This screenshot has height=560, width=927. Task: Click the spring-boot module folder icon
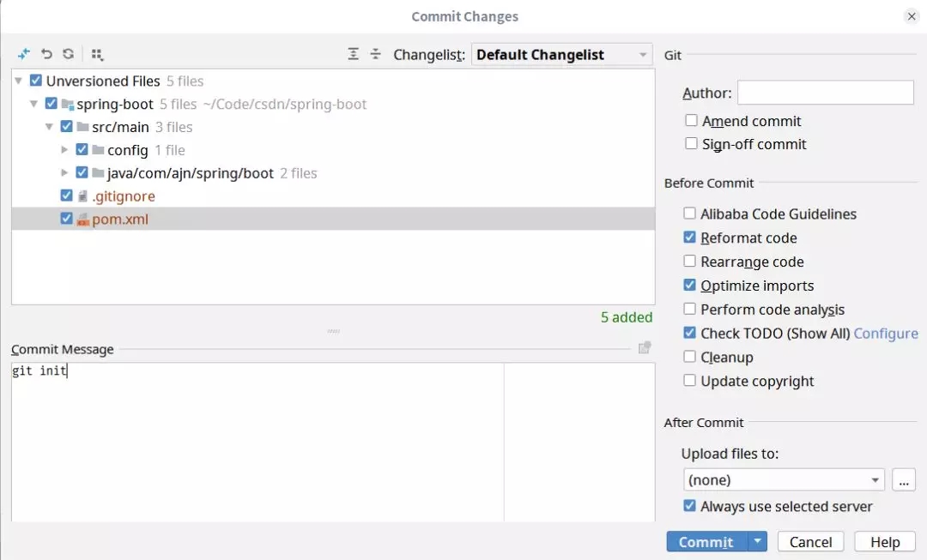pos(68,105)
